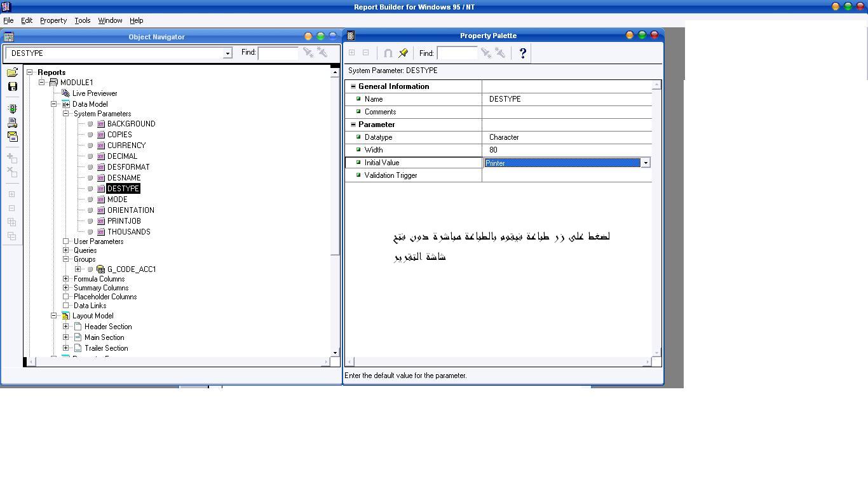The width and height of the screenshot is (868, 488).
Task: Click the Union/Intersection icon in Property Palette
Action: click(x=388, y=53)
